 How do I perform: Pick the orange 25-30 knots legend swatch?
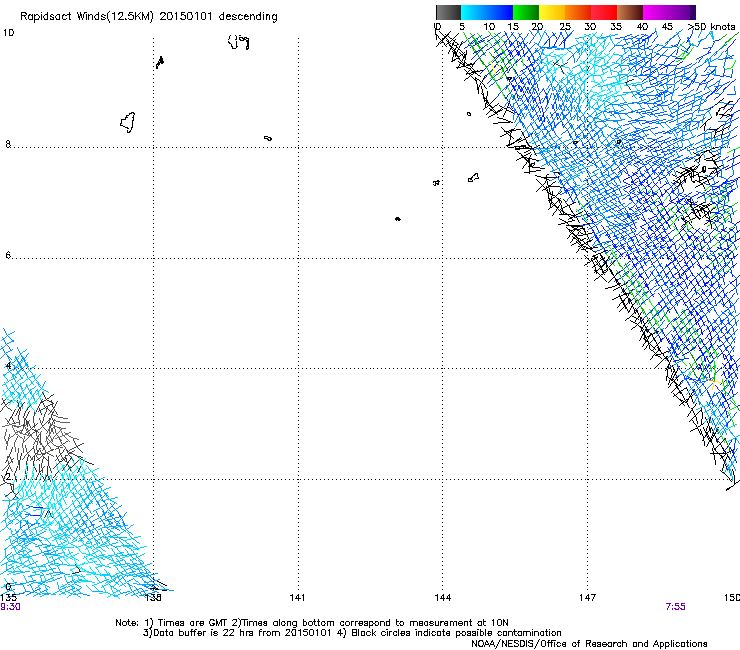[578, 12]
